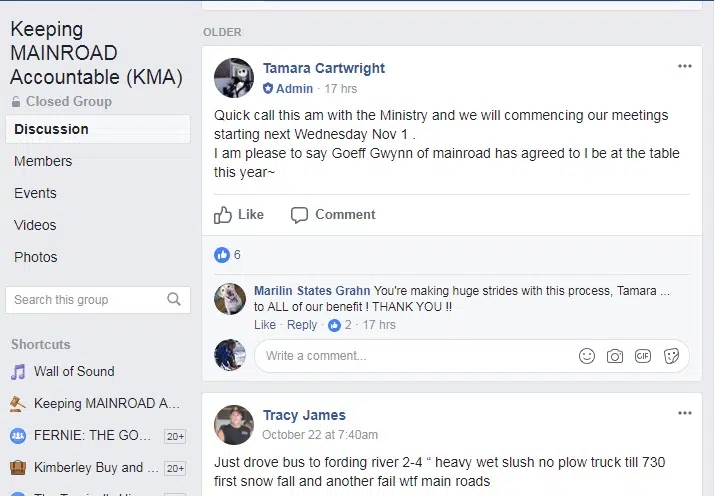The width and height of the screenshot is (714, 496).
Task: Click the emoji icon in comment box
Action: coord(587,356)
